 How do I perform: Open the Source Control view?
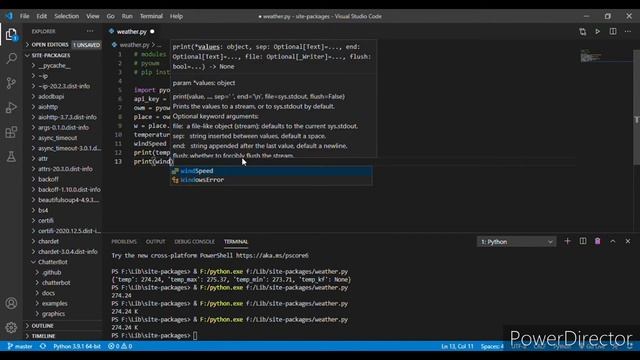pyautogui.click(x=11, y=83)
